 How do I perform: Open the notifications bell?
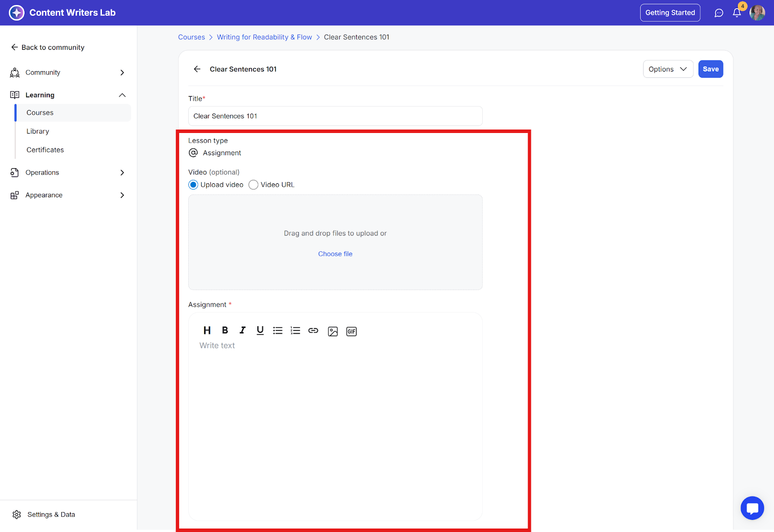click(737, 13)
